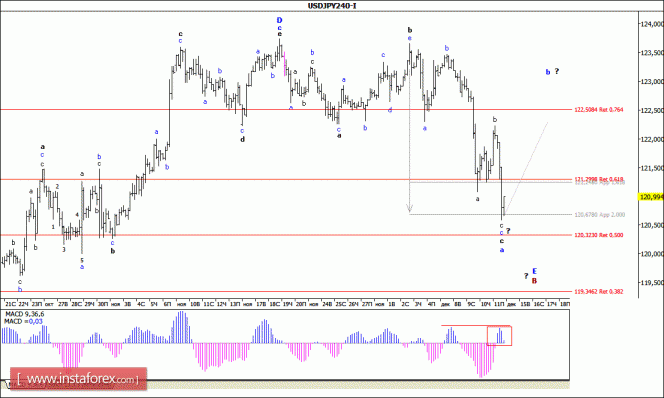Click the MACD 9,36,6 indicator label

tap(24, 314)
